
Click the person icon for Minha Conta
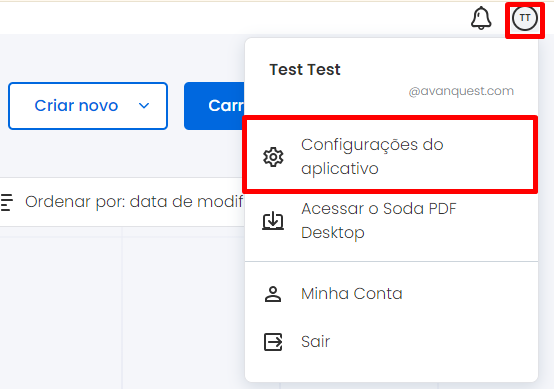pos(273,294)
